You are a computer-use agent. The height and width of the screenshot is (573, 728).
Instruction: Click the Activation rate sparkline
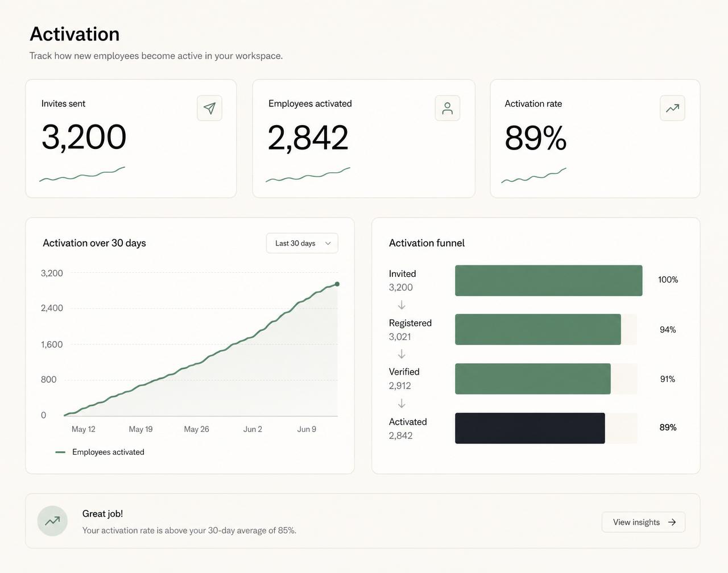click(534, 176)
